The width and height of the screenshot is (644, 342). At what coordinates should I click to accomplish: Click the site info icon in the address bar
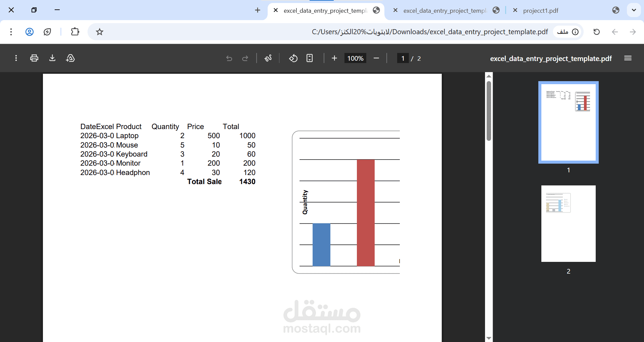[x=575, y=32]
